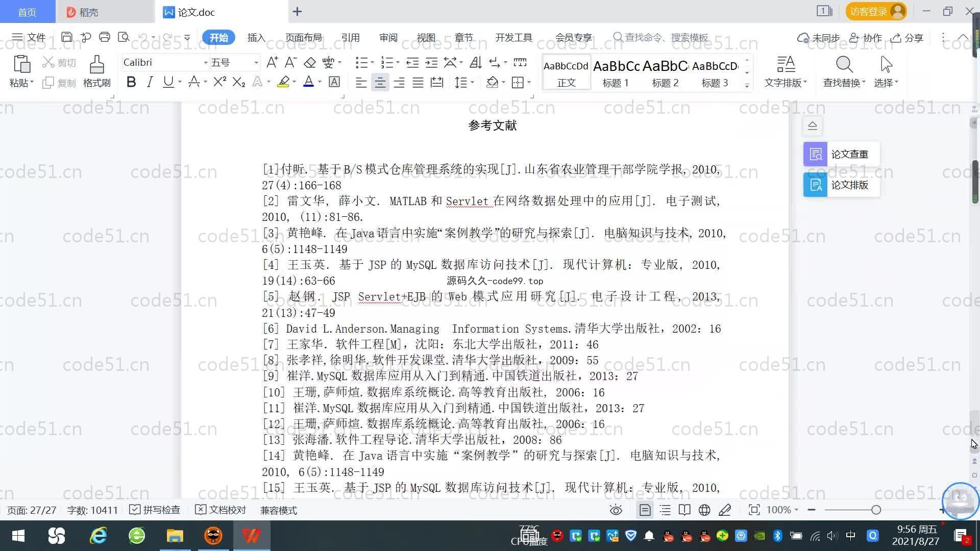Image resolution: width=980 pixels, height=551 pixels.
Task: Toggle Italic formatting
Action: pos(150,82)
